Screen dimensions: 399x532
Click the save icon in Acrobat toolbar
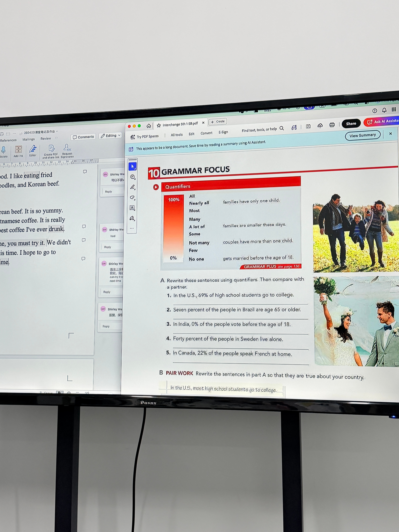coord(308,126)
